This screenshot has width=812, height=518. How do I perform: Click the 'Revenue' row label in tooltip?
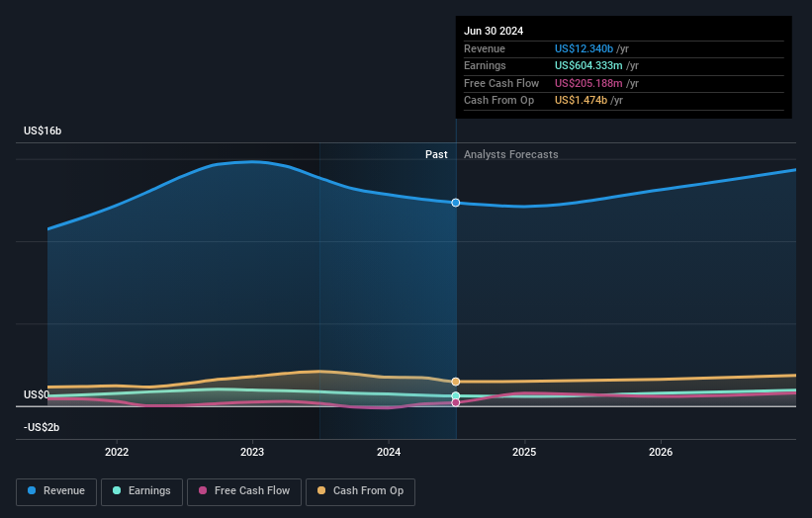[x=485, y=48]
